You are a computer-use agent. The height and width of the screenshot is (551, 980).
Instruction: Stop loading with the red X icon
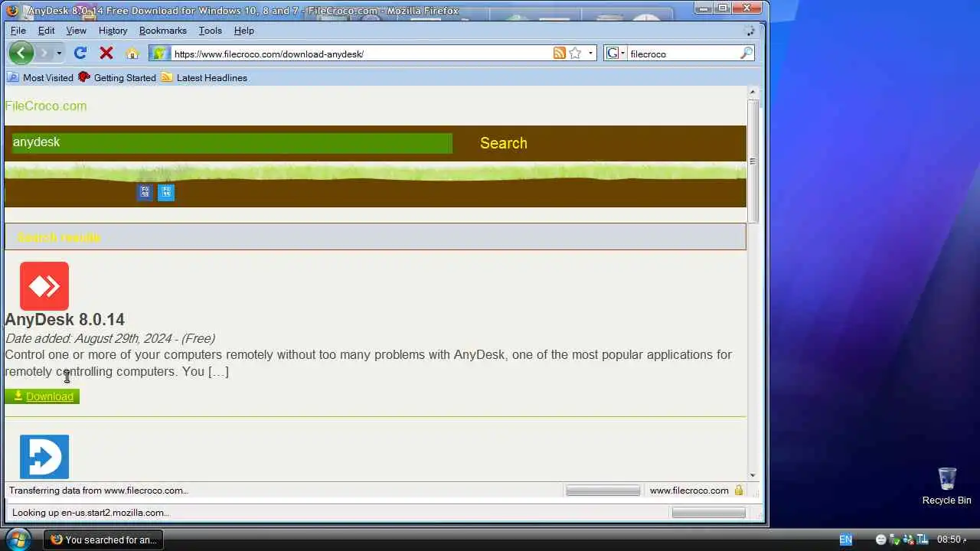coord(106,53)
